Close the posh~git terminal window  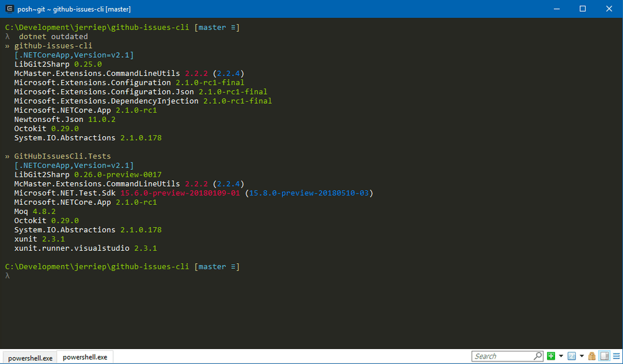point(609,9)
